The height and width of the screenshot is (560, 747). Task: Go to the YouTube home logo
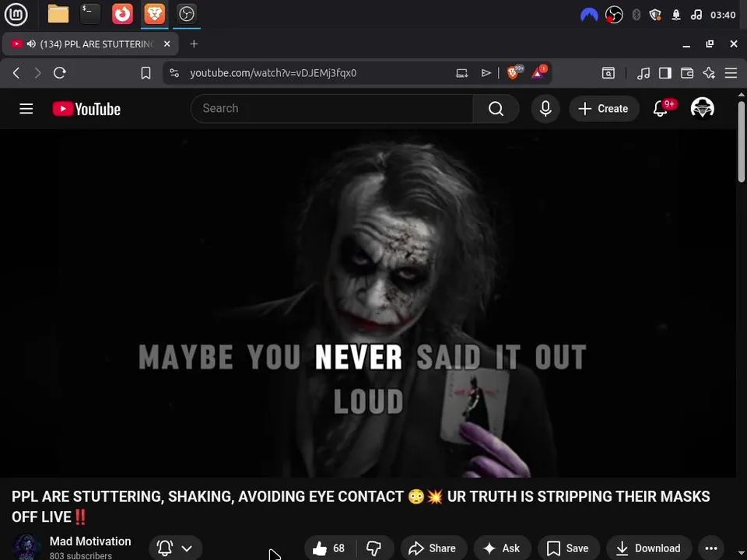click(86, 109)
